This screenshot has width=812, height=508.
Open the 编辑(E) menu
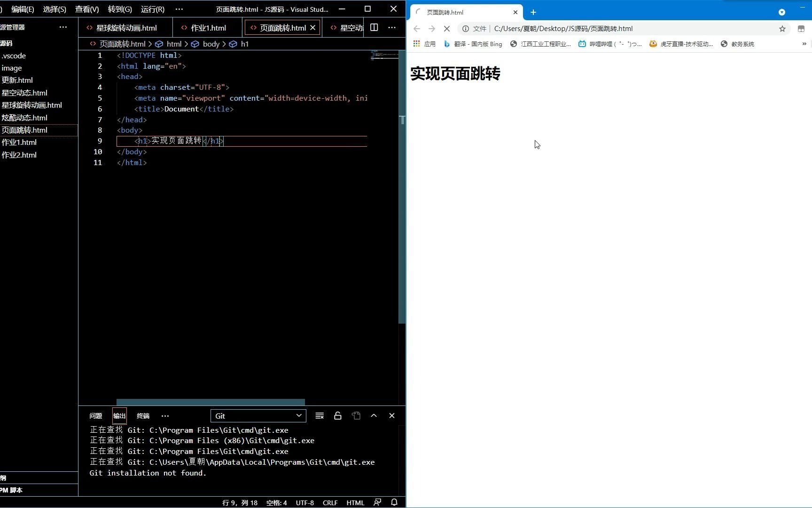(23, 9)
